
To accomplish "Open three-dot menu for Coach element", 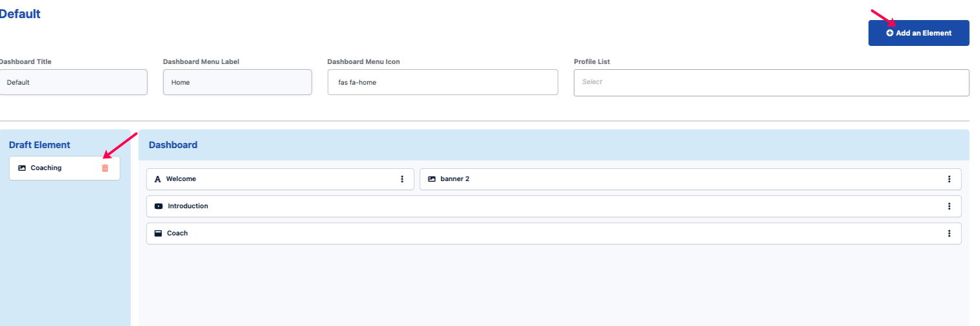I will pos(949,234).
